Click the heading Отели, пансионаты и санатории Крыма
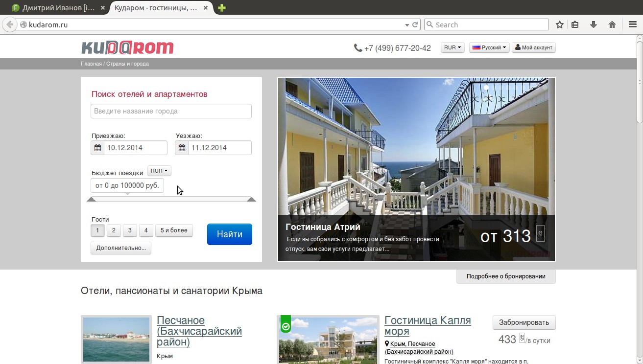 171,291
